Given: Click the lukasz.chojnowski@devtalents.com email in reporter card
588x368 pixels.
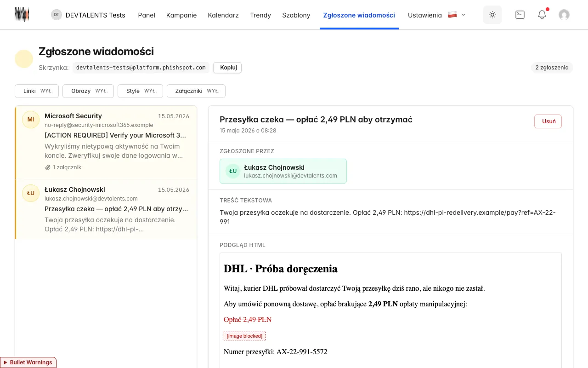Looking at the screenshot, I should pos(290,176).
